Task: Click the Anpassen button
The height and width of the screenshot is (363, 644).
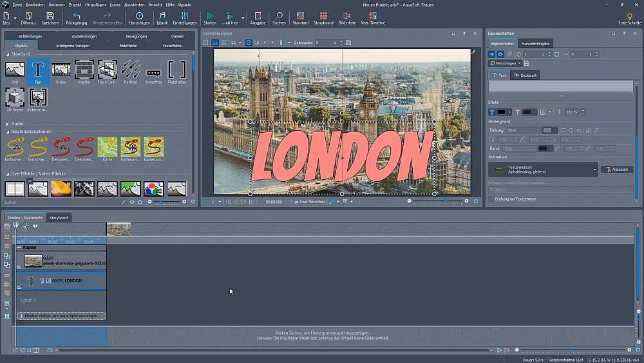Action: coord(616,170)
